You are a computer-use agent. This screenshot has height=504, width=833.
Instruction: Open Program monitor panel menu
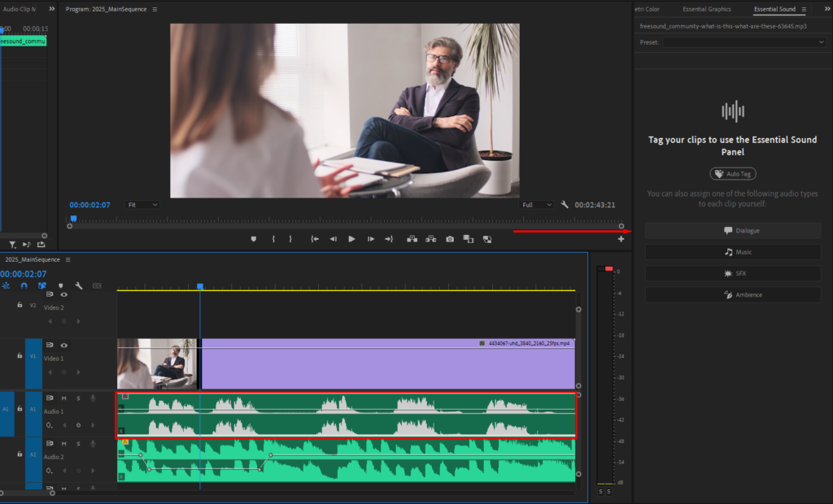click(x=155, y=9)
